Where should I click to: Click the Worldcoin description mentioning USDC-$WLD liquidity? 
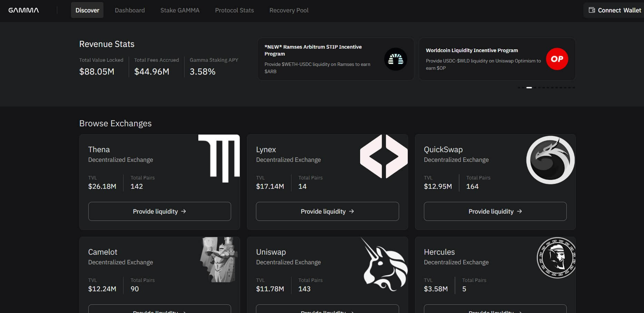click(483, 64)
